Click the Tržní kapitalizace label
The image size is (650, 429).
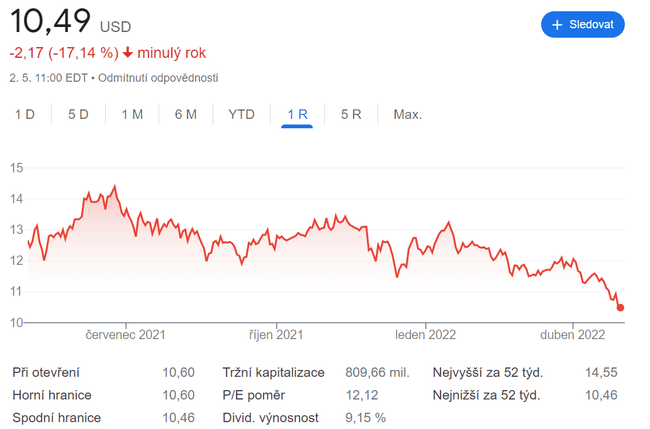pos(273,373)
